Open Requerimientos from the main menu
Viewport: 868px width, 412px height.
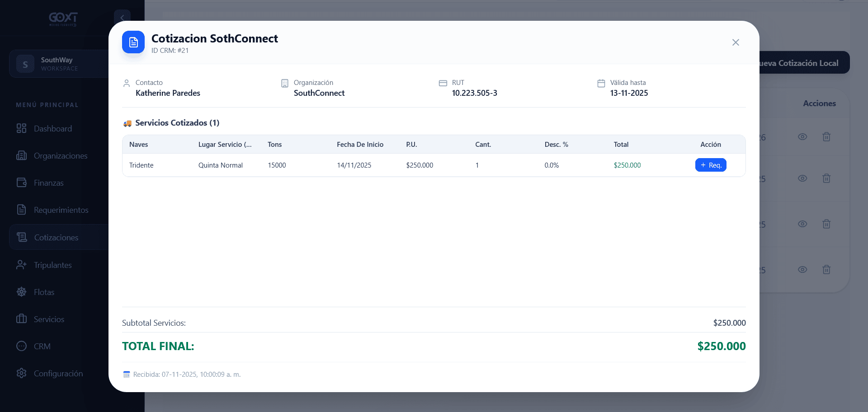(61, 210)
